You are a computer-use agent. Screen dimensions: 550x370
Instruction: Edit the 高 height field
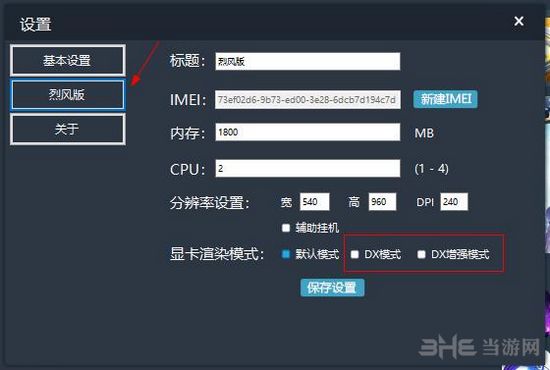(382, 202)
